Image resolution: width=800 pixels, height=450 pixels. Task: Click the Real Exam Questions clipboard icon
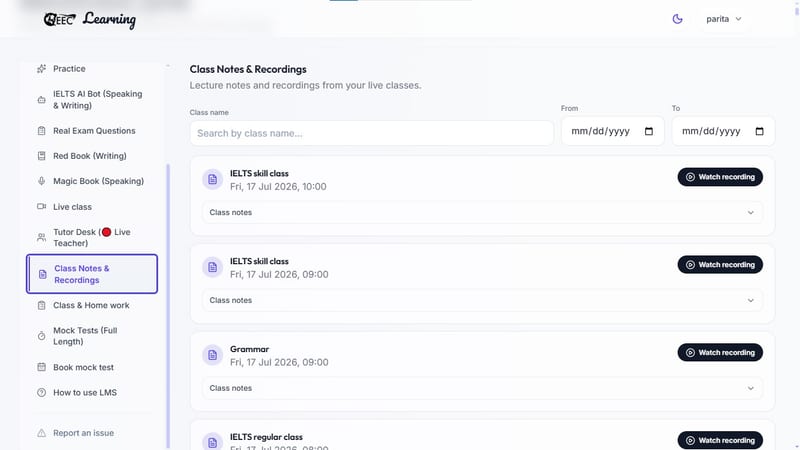tap(41, 131)
